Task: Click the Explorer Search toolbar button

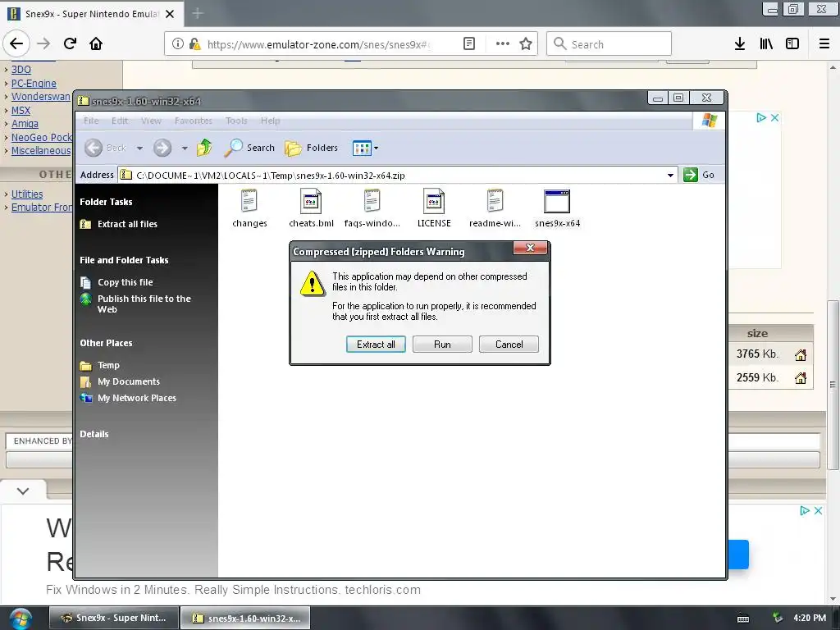Action: (249, 148)
